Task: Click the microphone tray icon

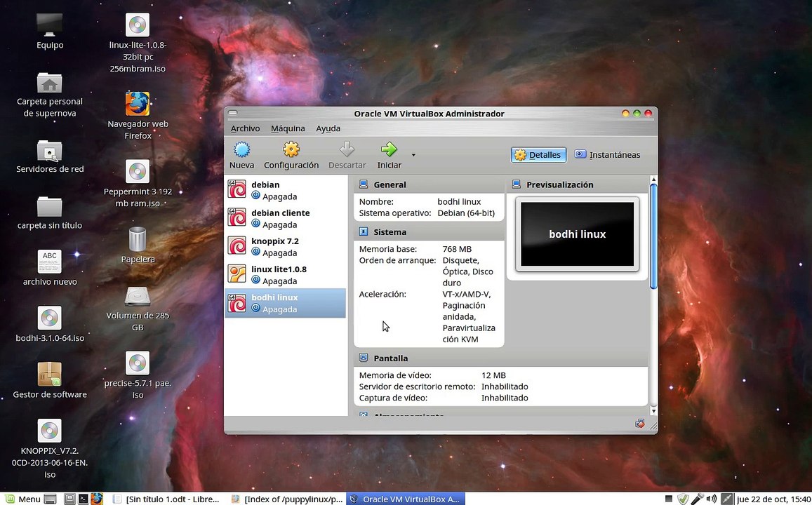Action: click(x=698, y=499)
